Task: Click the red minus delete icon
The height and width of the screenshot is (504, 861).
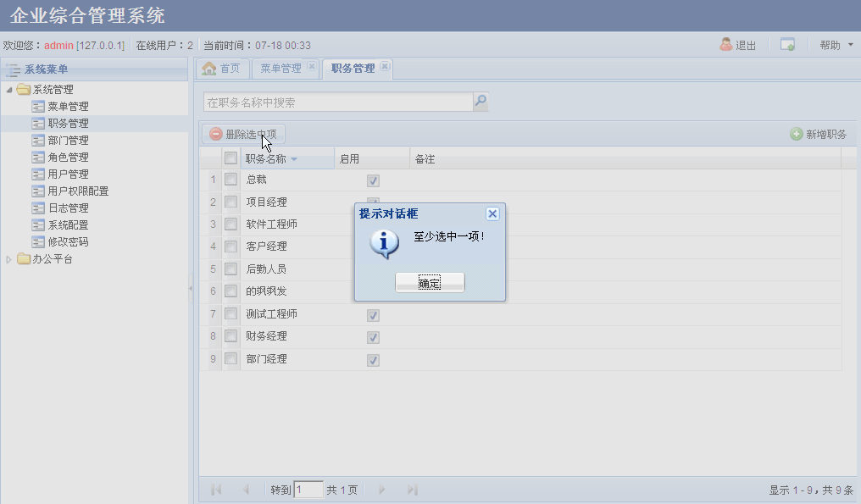Action: (216, 134)
